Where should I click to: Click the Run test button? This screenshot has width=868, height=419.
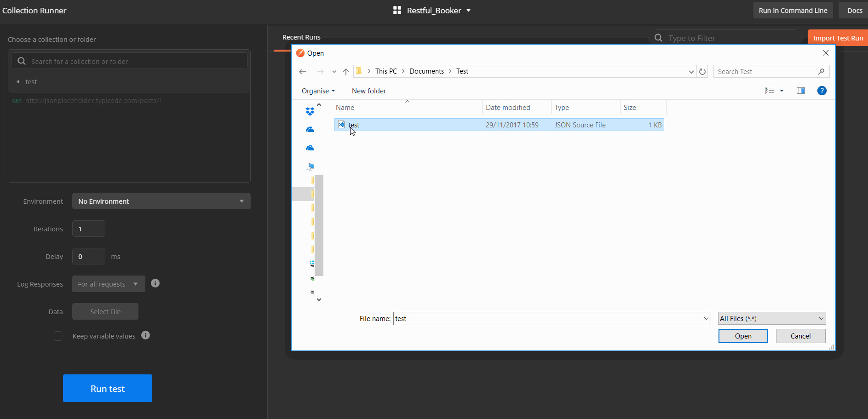click(x=107, y=388)
